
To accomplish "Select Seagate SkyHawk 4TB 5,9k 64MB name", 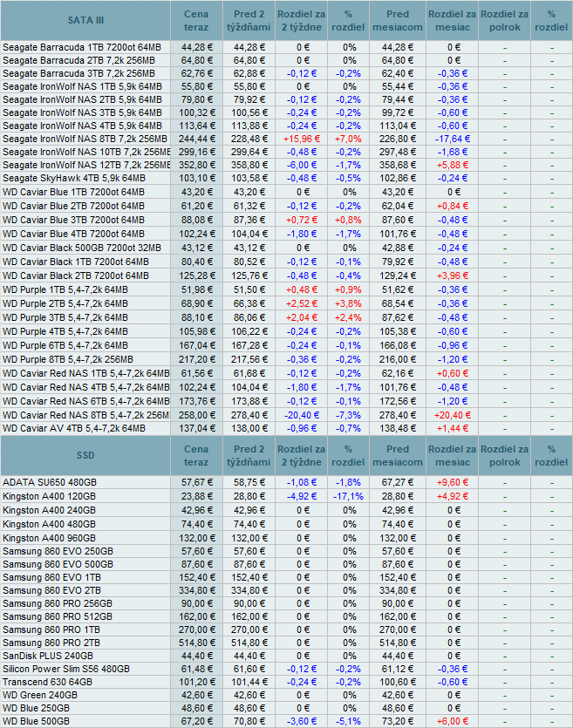I will (x=74, y=178).
